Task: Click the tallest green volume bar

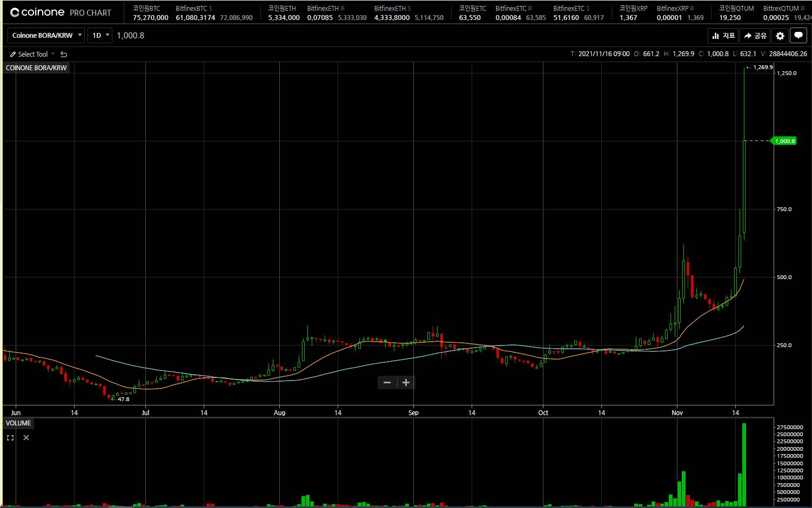Action: point(744,465)
